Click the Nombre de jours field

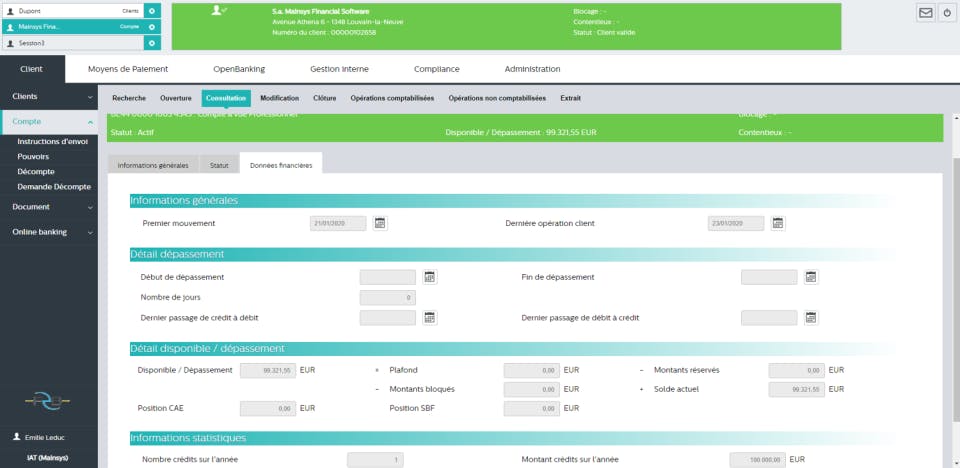388,298
